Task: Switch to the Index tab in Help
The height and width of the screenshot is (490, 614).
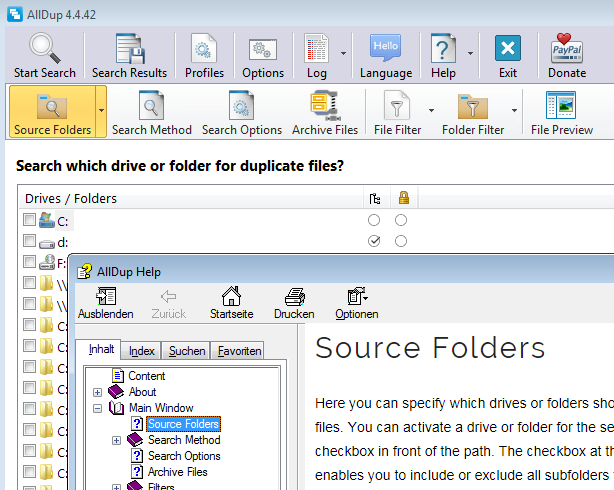Action: (142, 351)
